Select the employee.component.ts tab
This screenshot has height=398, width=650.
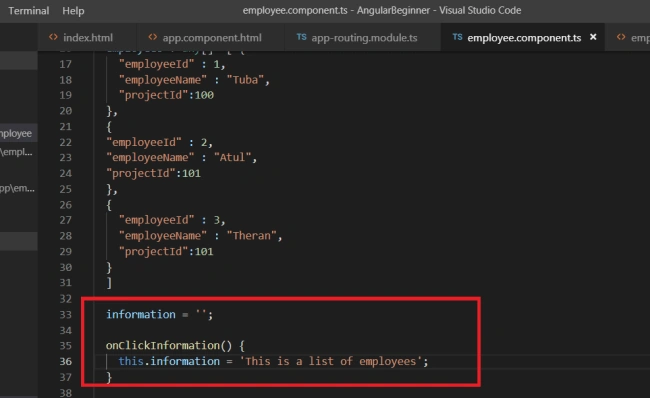524,38
